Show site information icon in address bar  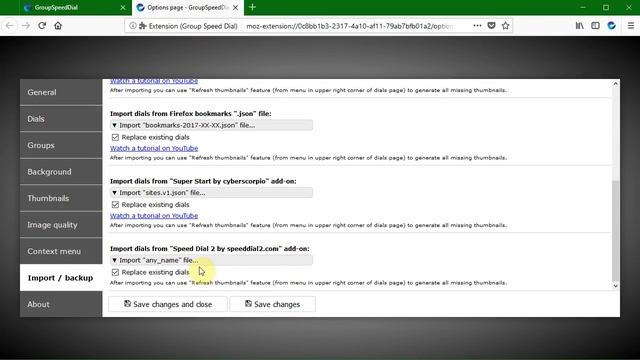click(133, 26)
